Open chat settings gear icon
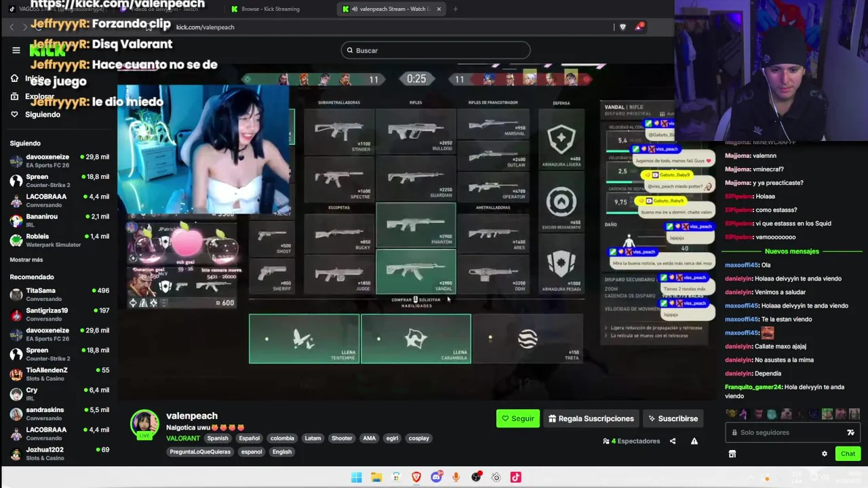Screen dimensions: 868x488 [x=825, y=454]
